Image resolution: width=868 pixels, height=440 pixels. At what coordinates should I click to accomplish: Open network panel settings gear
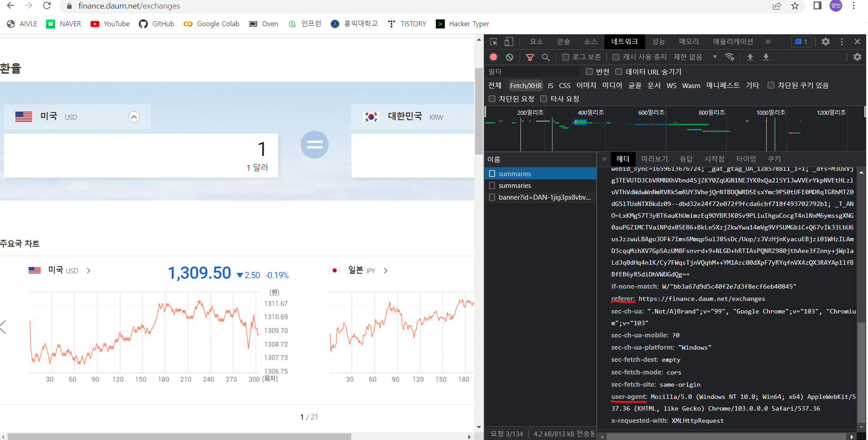tap(857, 57)
